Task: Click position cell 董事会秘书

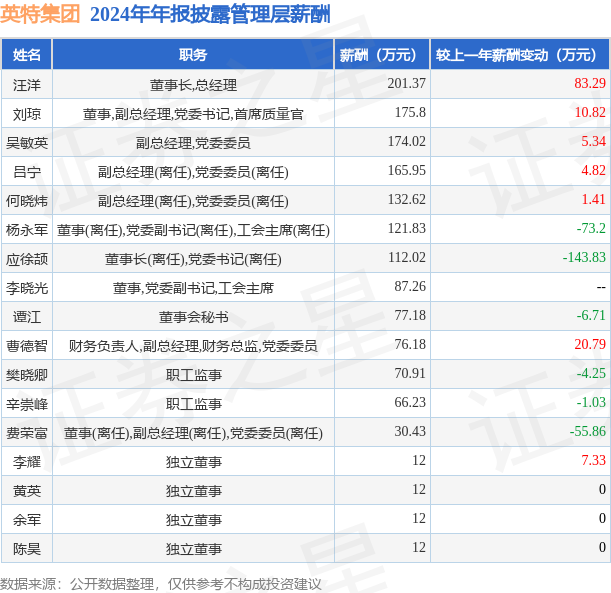Action: click(x=193, y=317)
